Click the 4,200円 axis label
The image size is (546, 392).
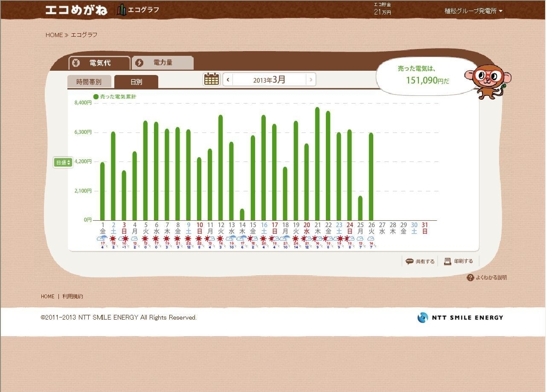click(x=83, y=161)
